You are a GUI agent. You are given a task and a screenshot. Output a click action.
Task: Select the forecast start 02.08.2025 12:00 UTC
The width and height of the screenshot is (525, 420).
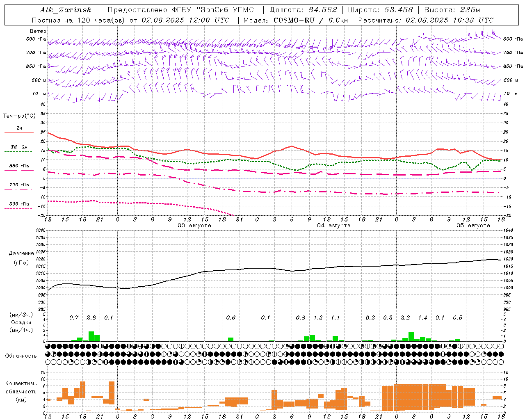[185, 20]
